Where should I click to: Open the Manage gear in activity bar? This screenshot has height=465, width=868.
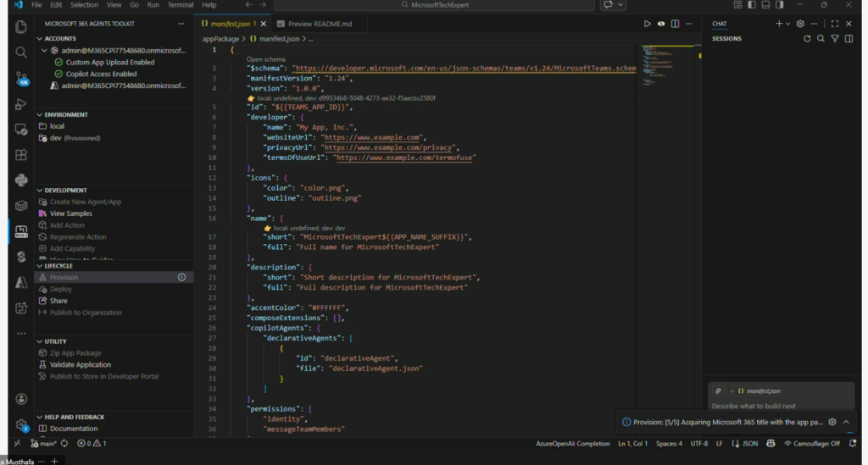coord(21,424)
